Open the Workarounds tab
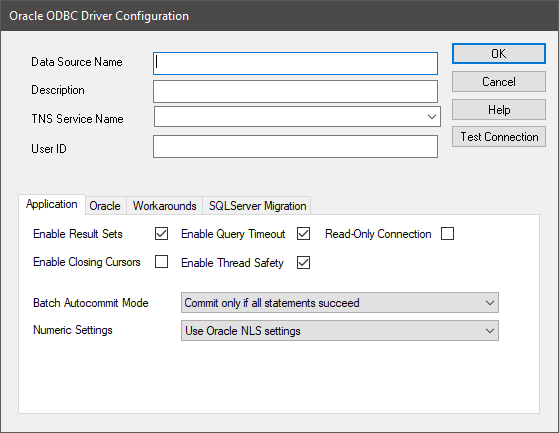Image resolution: width=559 pixels, height=433 pixels. tap(165, 206)
